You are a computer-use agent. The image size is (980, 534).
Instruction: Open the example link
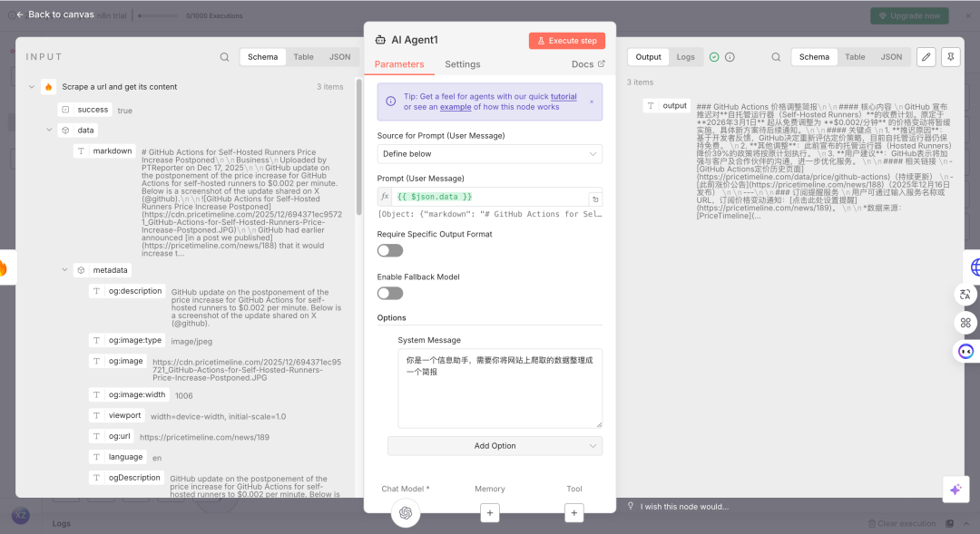(x=456, y=107)
